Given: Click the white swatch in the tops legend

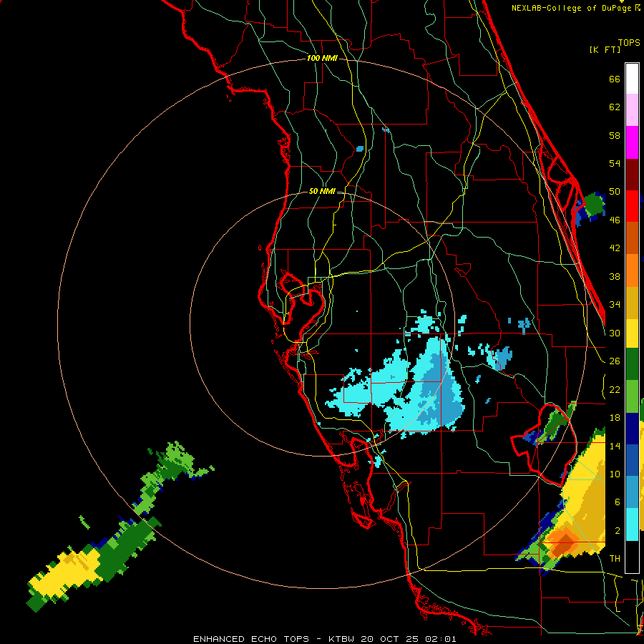Looking at the screenshot, I should tap(632, 79).
